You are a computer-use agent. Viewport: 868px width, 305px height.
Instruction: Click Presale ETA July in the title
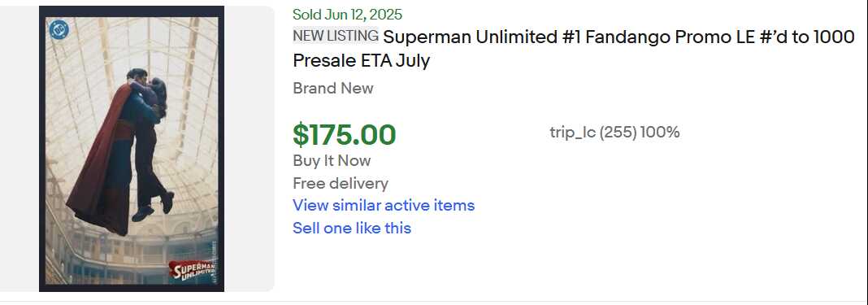point(362,60)
